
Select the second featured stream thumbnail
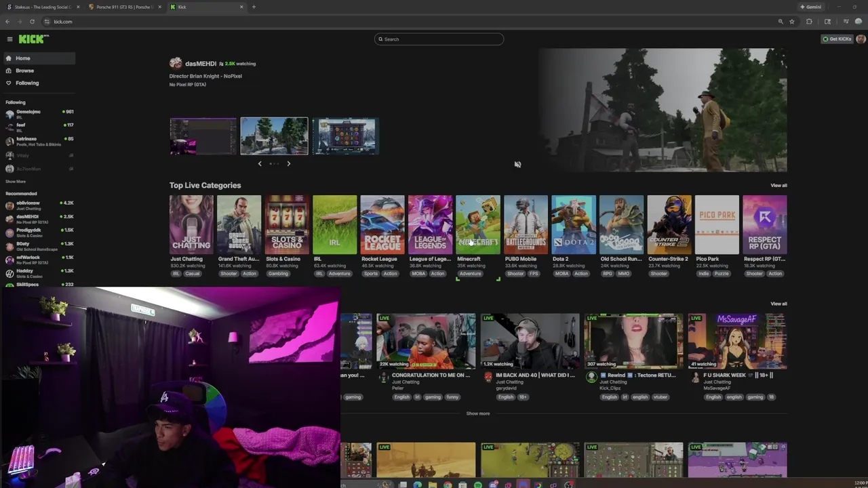[274, 136]
